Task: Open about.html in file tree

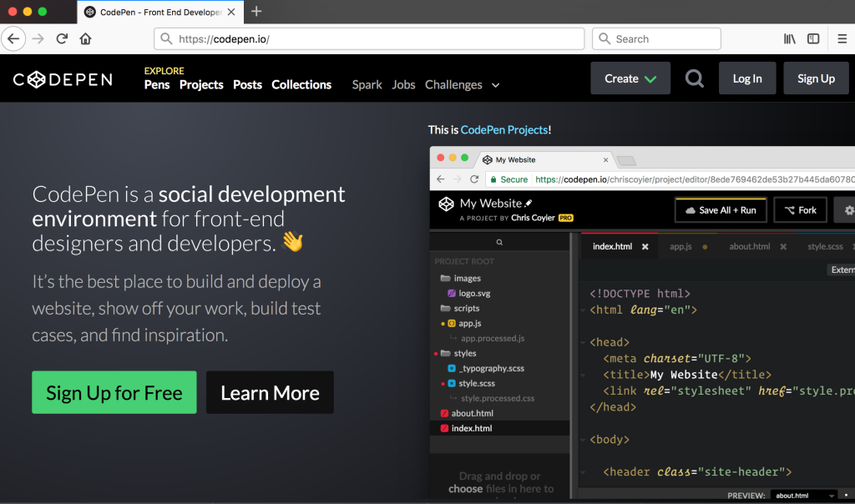Action: (468, 413)
